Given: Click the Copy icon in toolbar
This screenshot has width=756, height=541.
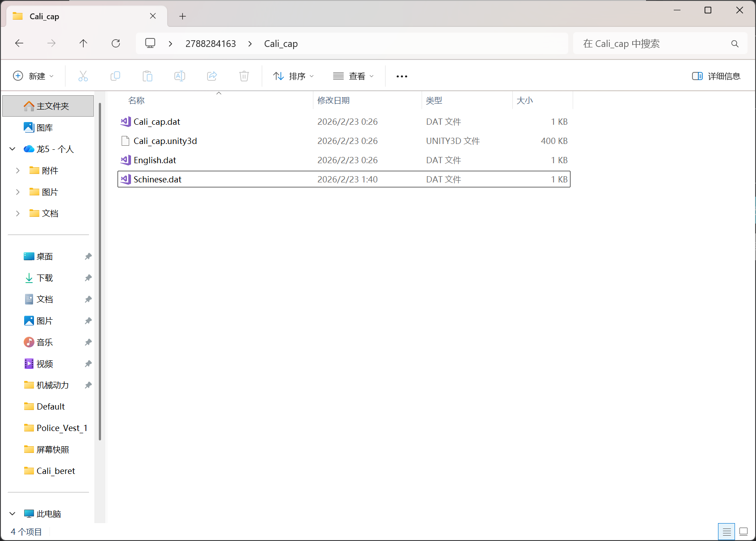Looking at the screenshot, I should coord(115,76).
